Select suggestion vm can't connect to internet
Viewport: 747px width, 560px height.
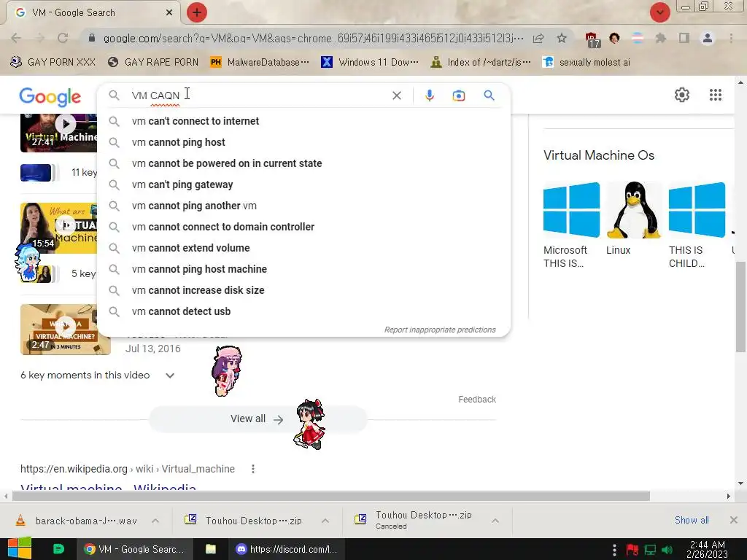[303, 121]
